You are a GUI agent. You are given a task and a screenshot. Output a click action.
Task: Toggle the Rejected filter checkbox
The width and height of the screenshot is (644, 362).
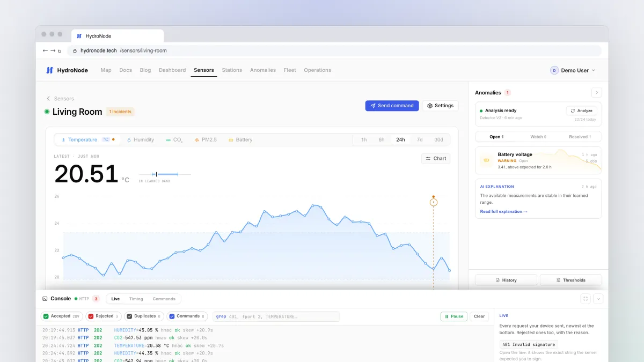coord(91,316)
